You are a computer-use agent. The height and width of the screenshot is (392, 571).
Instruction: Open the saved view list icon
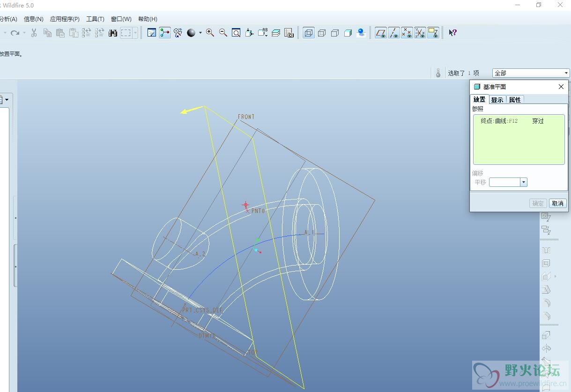click(x=263, y=33)
